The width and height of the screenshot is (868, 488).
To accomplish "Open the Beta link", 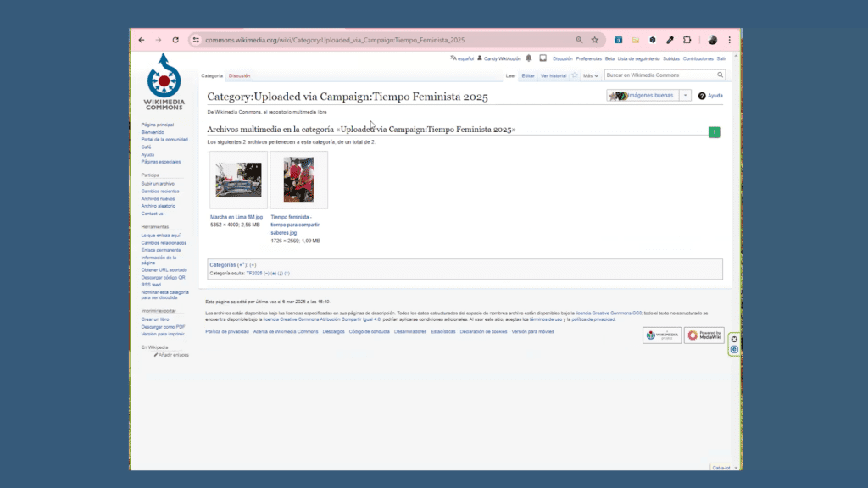I will pos(609,58).
